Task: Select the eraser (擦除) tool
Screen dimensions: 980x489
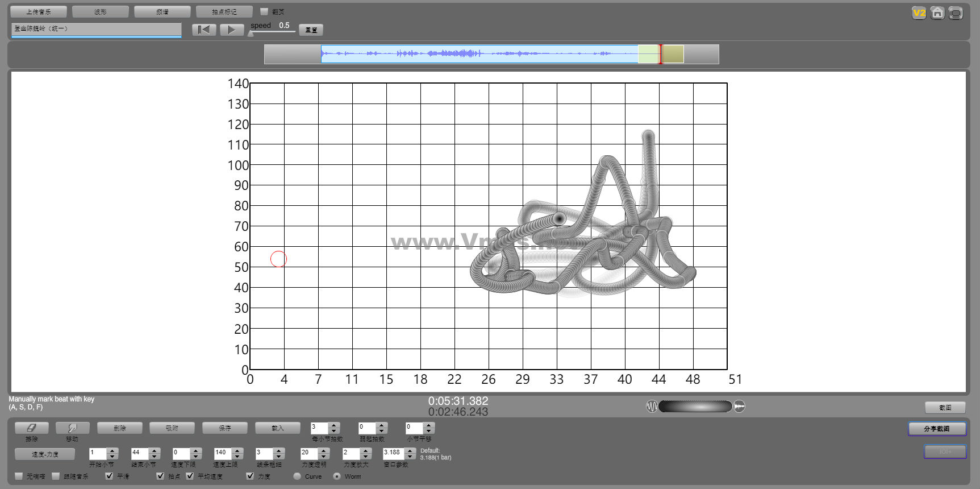Action: pos(32,428)
